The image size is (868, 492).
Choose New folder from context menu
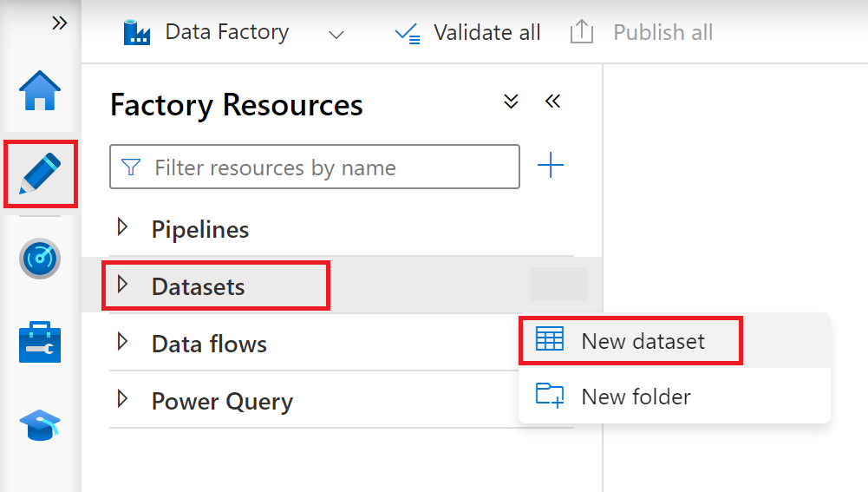(636, 397)
